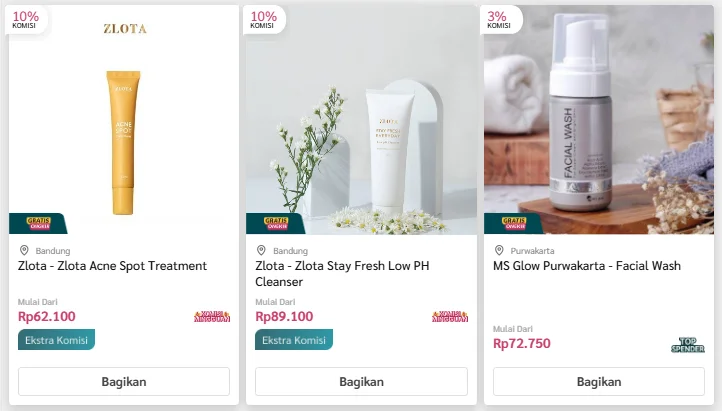Open Zlota Acne Spot Treatment title link
Viewport: 722px width, 411px height.
[x=112, y=266]
